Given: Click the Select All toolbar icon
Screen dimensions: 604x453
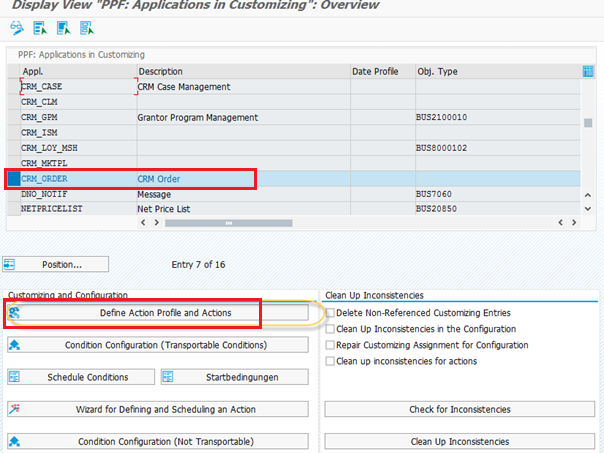Looking at the screenshot, I should tap(38, 28).
